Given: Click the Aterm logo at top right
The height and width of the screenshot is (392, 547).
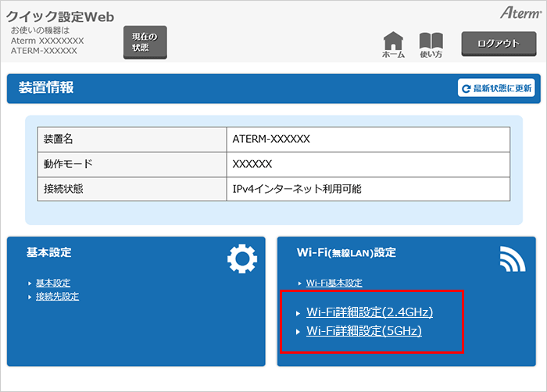Looking at the screenshot, I should pyautogui.click(x=519, y=13).
